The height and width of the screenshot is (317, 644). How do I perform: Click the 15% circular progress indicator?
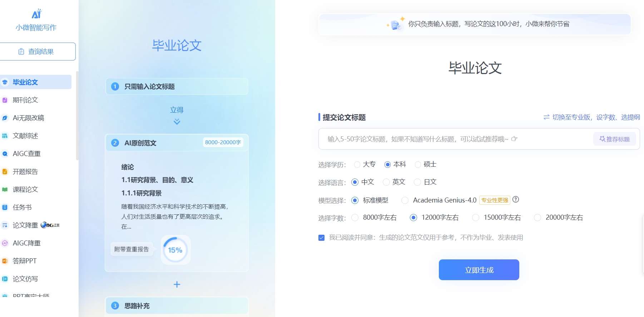[x=175, y=250]
